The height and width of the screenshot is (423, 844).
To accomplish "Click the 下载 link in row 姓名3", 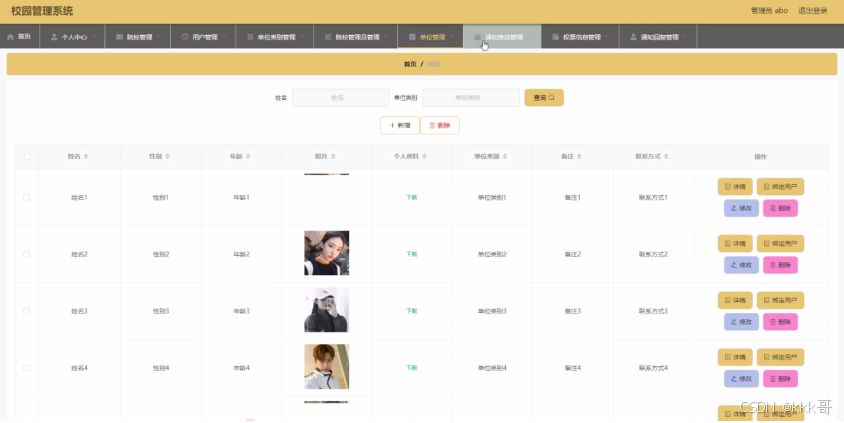I will 412,311.
